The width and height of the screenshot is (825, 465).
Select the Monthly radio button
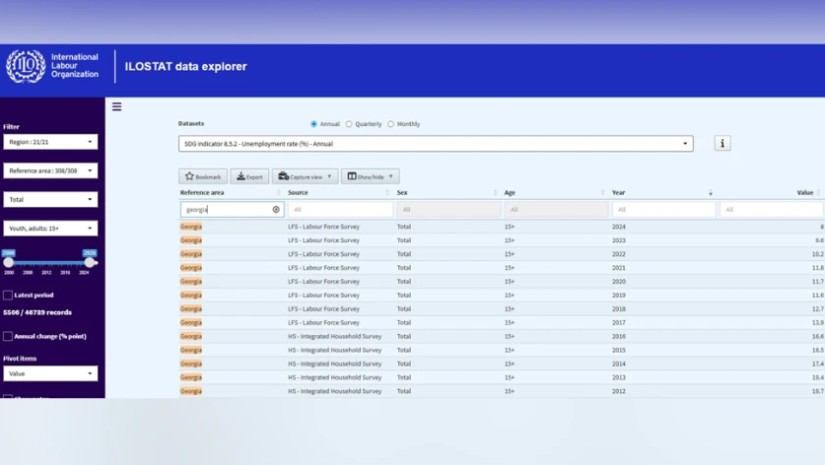pyautogui.click(x=391, y=124)
